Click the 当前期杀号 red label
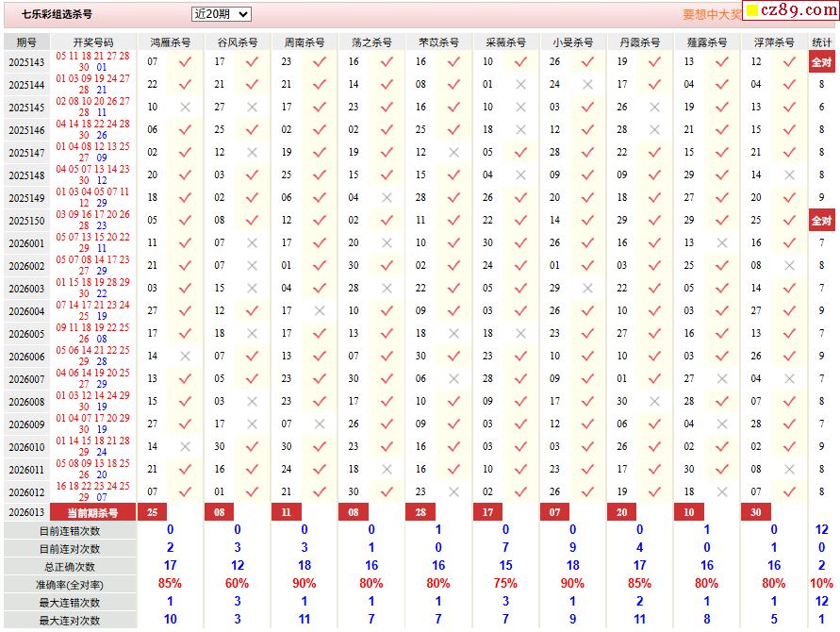840x632 pixels. point(92,512)
